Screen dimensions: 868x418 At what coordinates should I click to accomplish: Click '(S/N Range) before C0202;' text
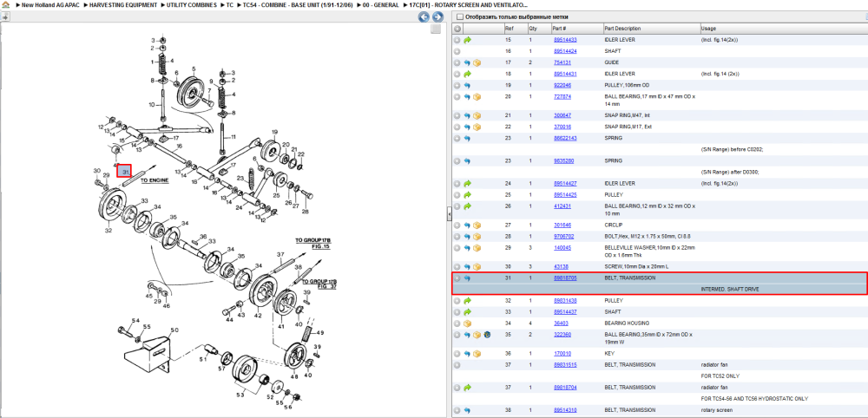[x=733, y=149]
